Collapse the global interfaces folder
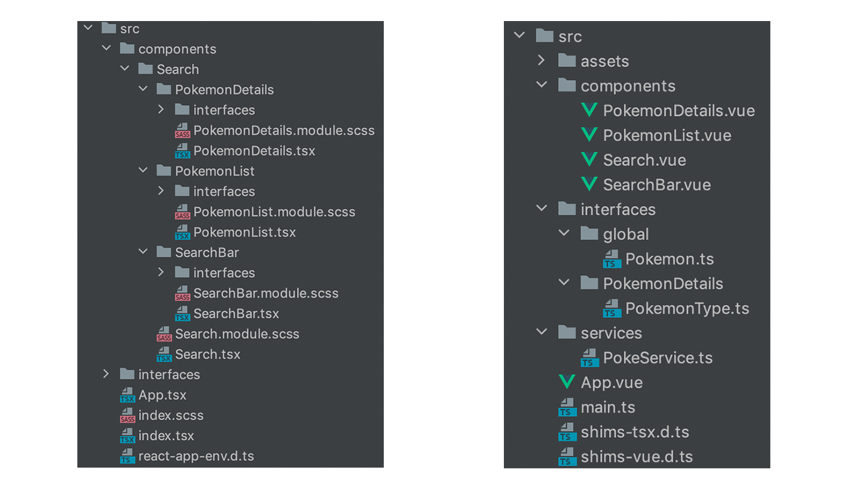 pyautogui.click(x=564, y=234)
